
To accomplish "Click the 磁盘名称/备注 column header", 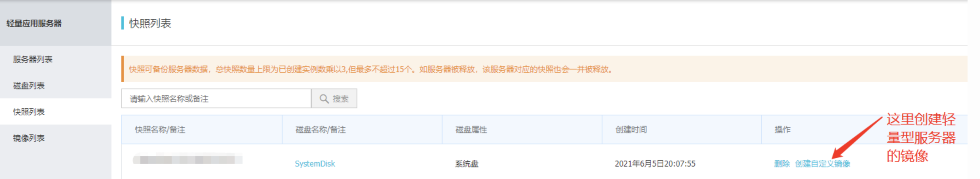I will tap(320, 130).
